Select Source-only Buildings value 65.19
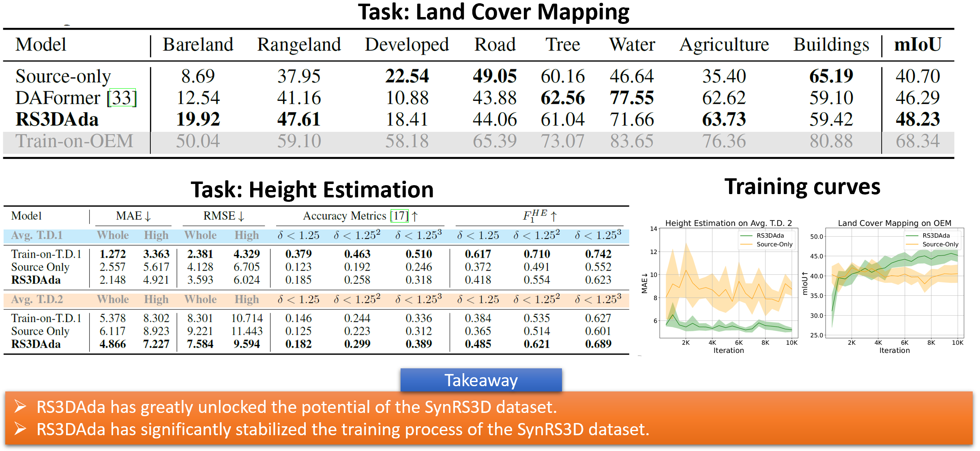980x451 pixels. [831, 76]
